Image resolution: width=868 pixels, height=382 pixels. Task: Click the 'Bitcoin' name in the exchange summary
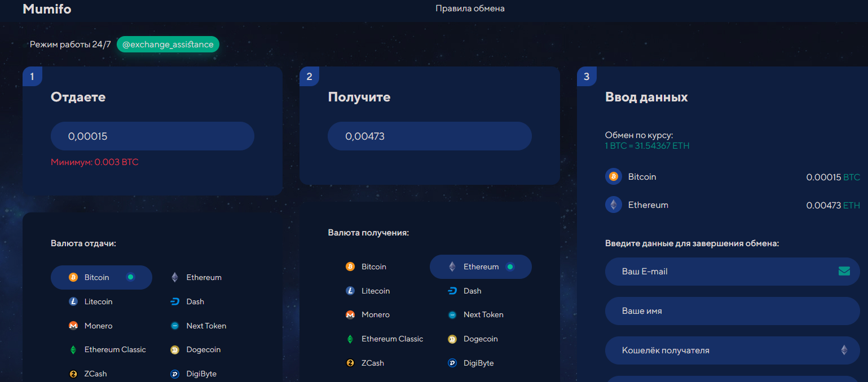click(642, 177)
